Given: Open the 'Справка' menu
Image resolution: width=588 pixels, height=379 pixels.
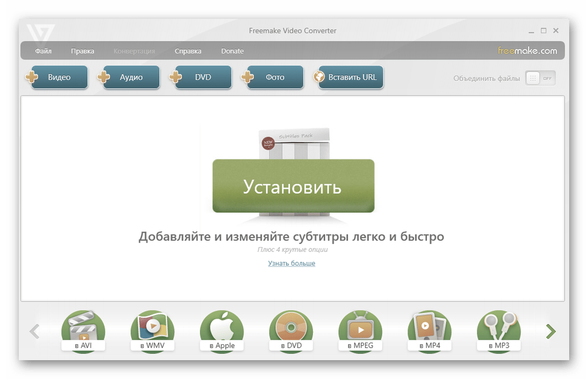Looking at the screenshot, I should coord(188,51).
